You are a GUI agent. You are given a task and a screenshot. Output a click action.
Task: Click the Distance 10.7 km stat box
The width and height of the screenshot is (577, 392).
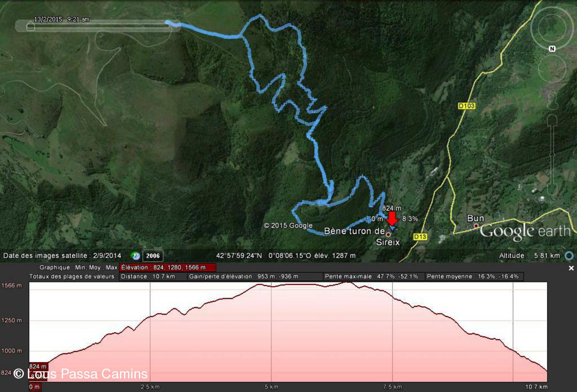[153, 276]
